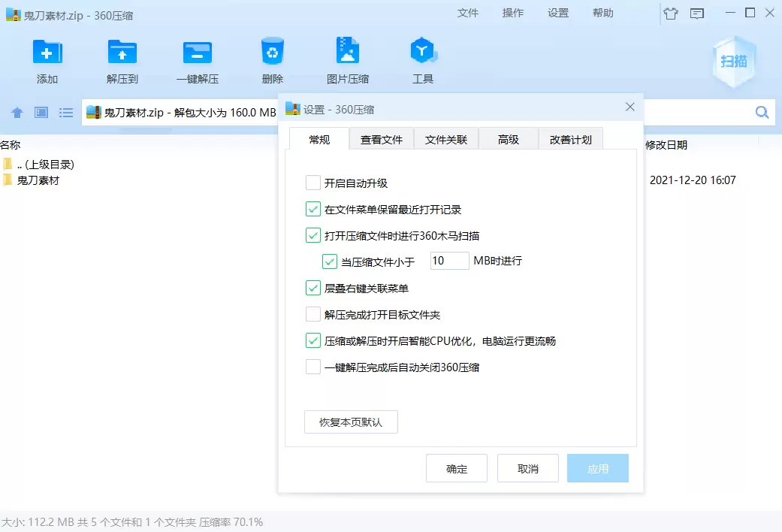
Task: Click the MB size input field
Action: pos(450,261)
